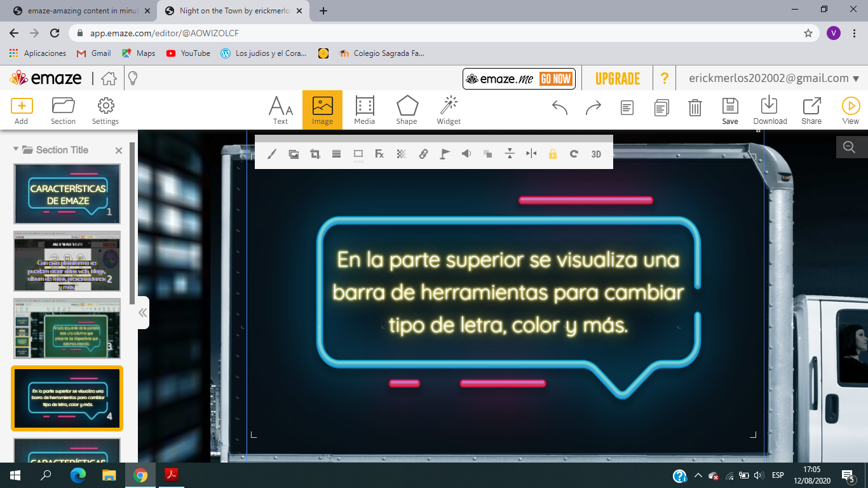The width and height of the screenshot is (868, 488).
Task: Share the presentation
Action: [811, 111]
